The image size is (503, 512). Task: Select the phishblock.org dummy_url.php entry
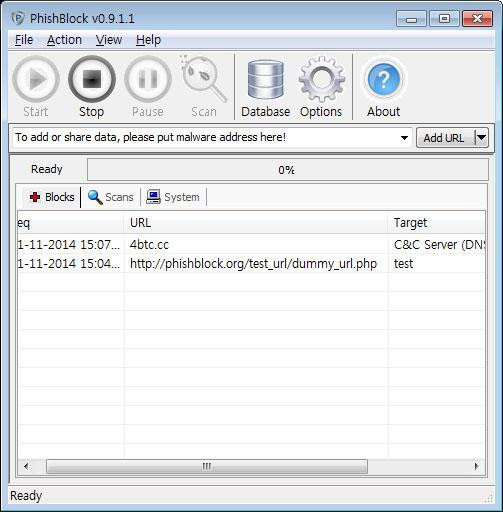point(253,264)
